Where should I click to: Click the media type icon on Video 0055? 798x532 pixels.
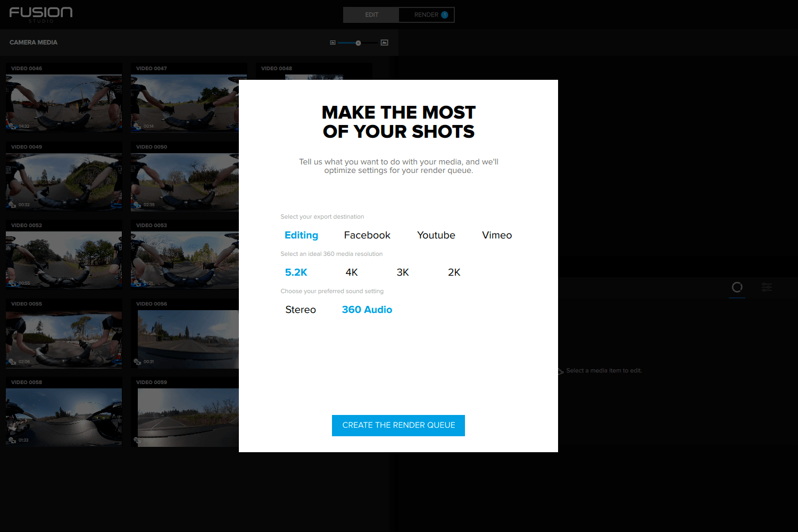(x=12, y=361)
